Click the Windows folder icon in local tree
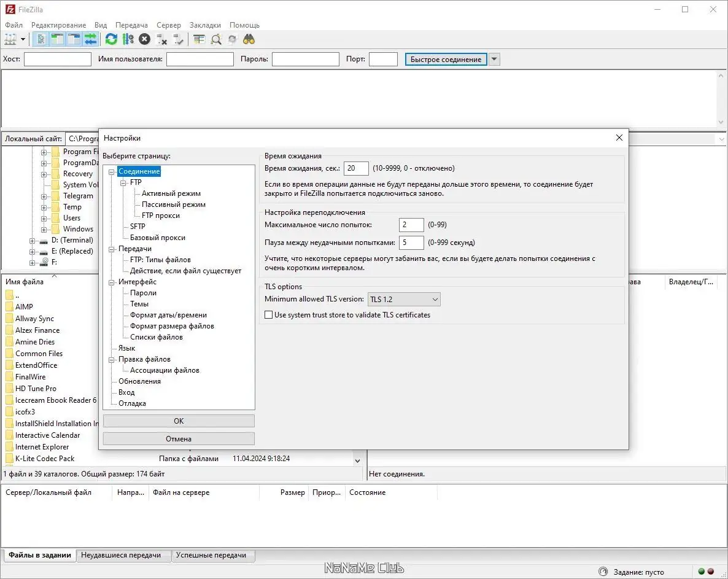Screen dimensions: 728x579 point(55,229)
